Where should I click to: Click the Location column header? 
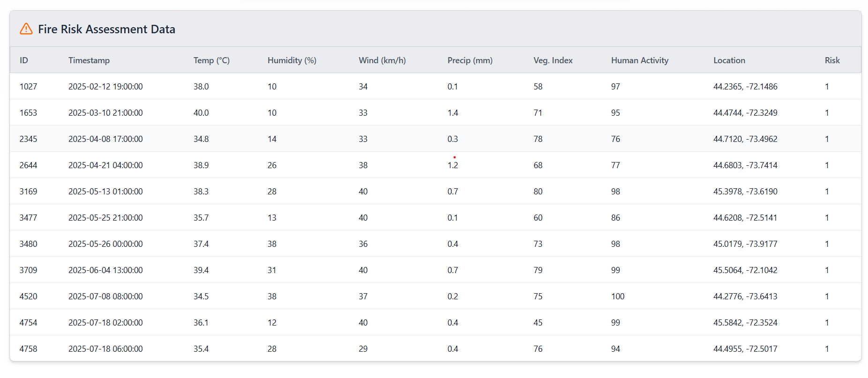pos(729,60)
